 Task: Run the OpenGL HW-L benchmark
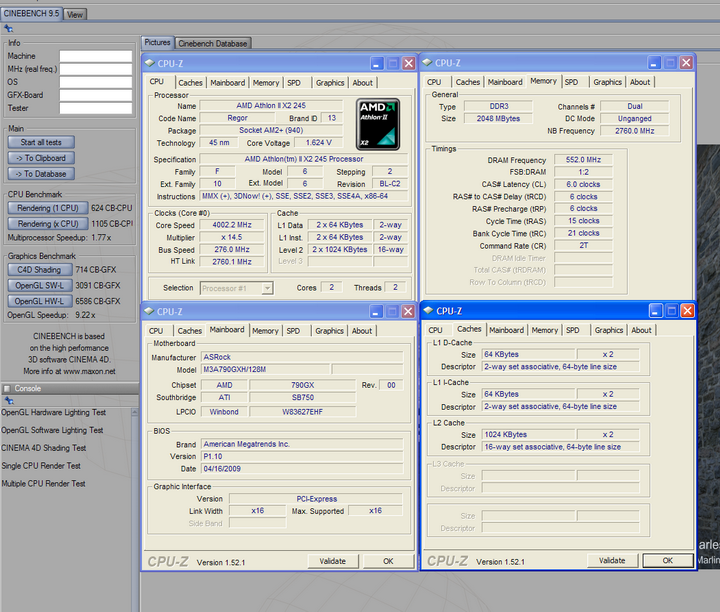click(x=40, y=300)
